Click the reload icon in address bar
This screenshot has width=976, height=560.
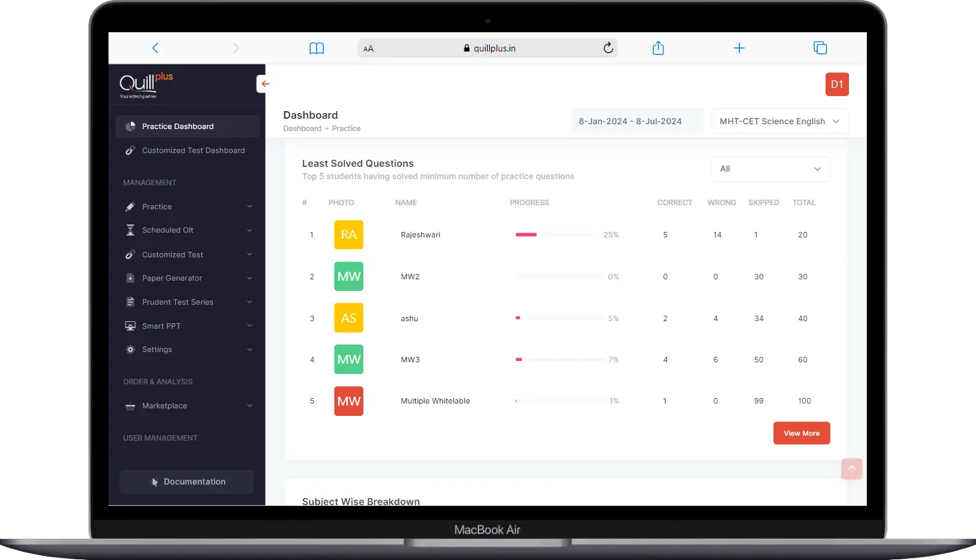(x=608, y=48)
